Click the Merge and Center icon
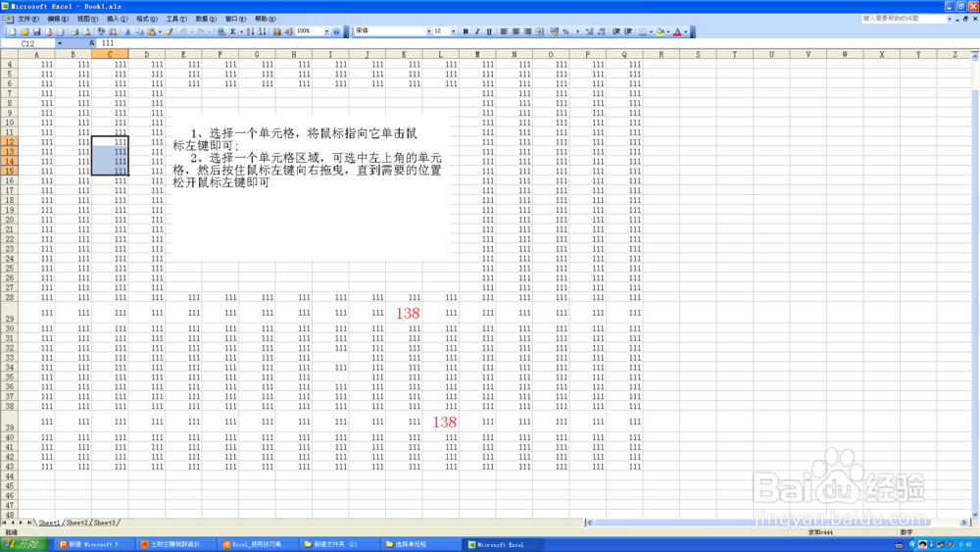Viewport: 980px width, 552px height. 540,31
